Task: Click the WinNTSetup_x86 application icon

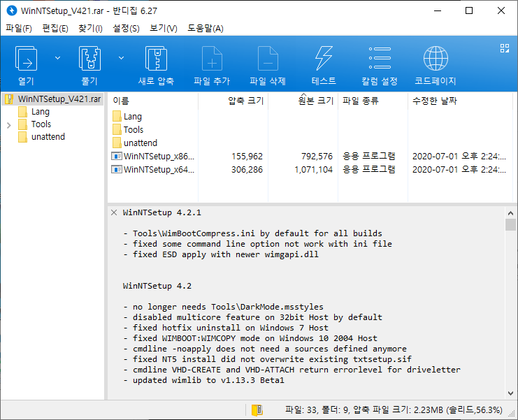Action: click(116, 156)
